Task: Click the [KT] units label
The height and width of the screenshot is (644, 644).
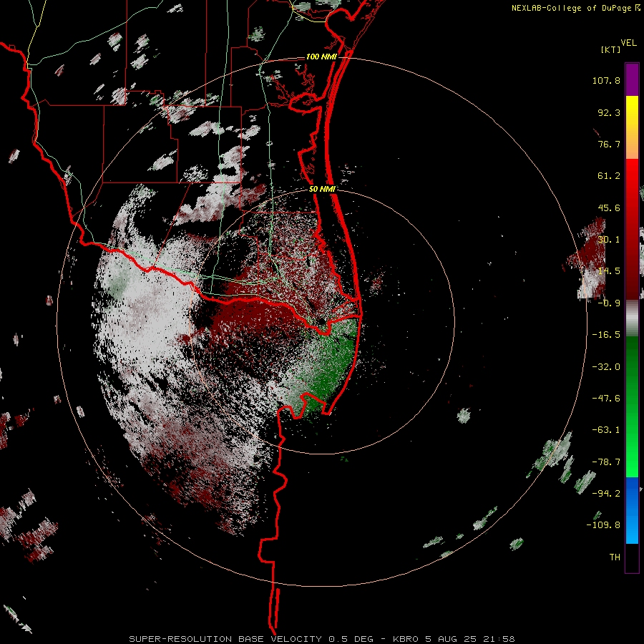Action: [x=611, y=49]
